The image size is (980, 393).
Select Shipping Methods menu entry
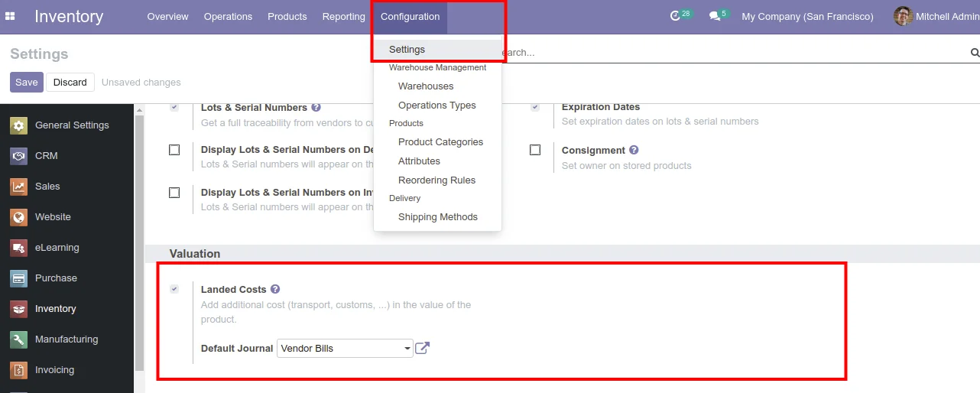(437, 217)
